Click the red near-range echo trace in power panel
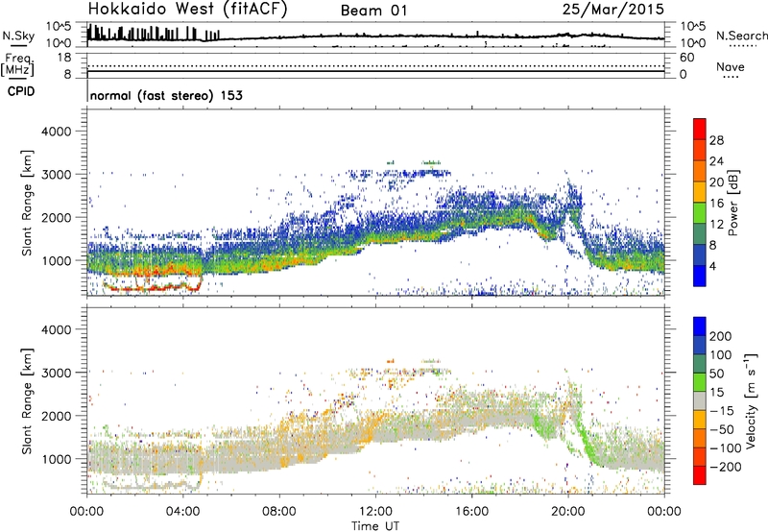768x532 pixels. click(152, 287)
